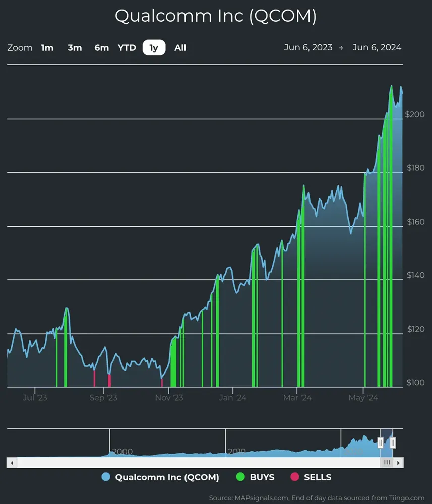Click the Zoom label text
This screenshot has height=504, width=432.
[20, 48]
